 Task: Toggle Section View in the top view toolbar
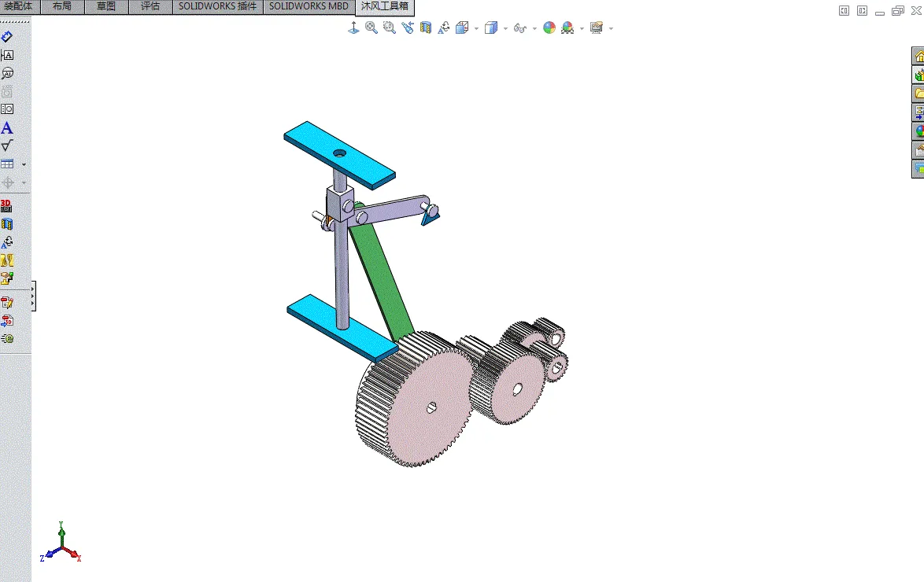pyautogui.click(x=426, y=28)
